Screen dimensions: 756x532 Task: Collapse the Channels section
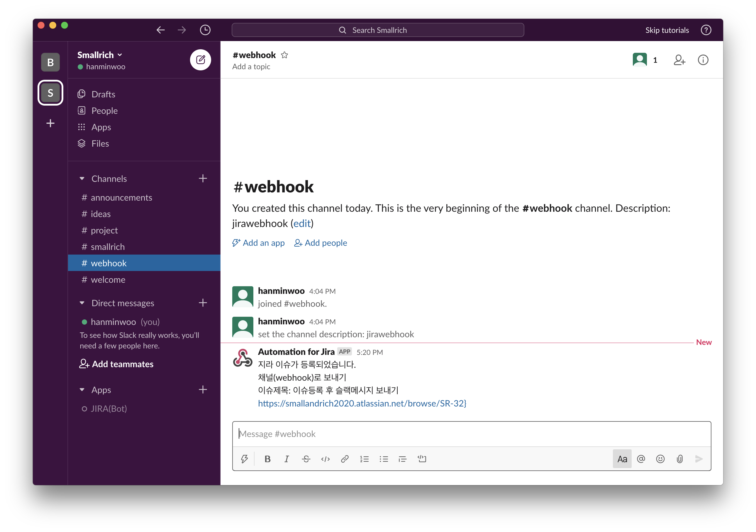(82, 179)
